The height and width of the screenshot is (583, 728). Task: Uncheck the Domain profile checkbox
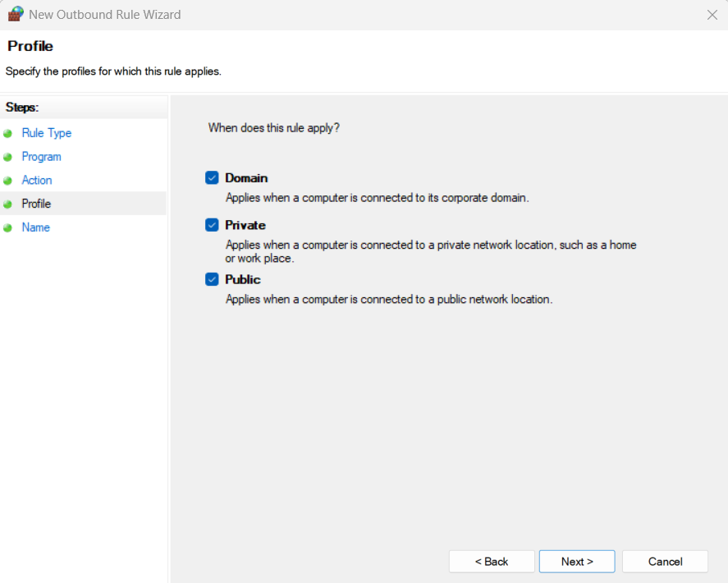click(x=212, y=178)
